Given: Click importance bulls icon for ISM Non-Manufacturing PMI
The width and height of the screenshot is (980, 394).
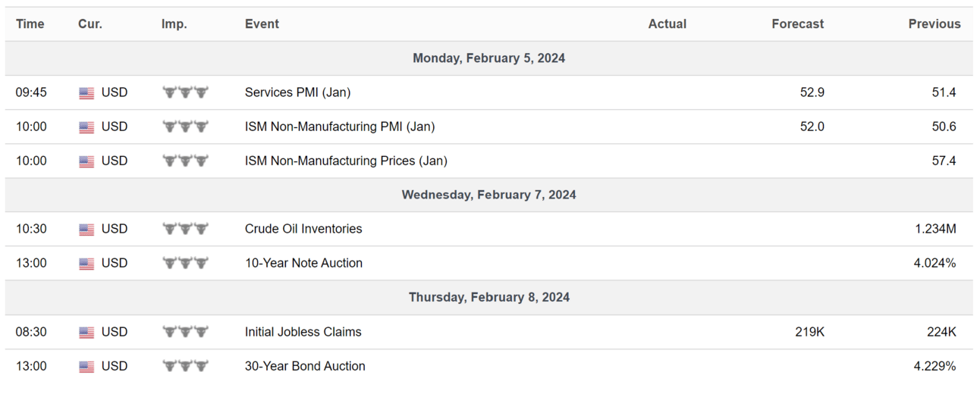Looking at the screenshot, I should (x=185, y=127).
